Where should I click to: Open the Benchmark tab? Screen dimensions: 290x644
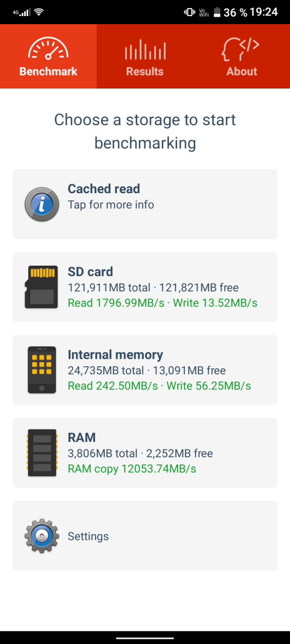pyautogui.click(x=48, y=56)
